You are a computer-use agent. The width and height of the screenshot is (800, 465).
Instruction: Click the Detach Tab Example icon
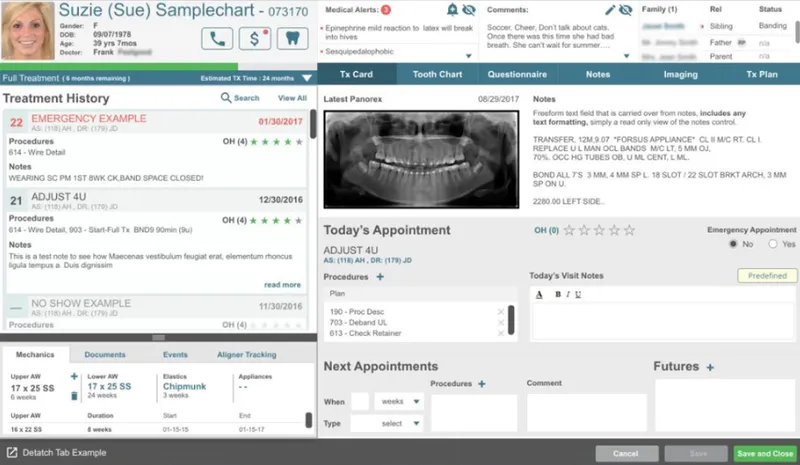[x=12, y=452]
